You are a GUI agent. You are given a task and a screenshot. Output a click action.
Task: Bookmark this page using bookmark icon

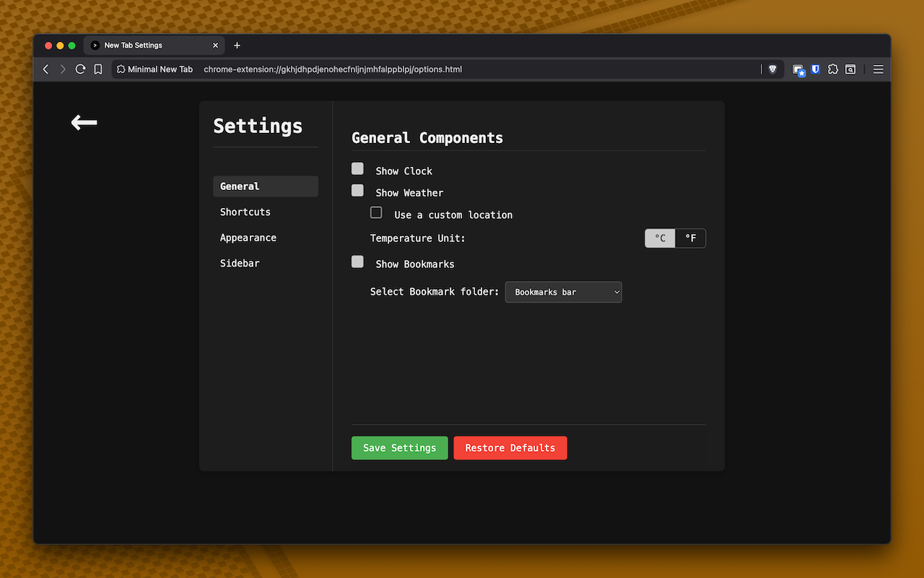pyautogui.click(x=98, y=69)
